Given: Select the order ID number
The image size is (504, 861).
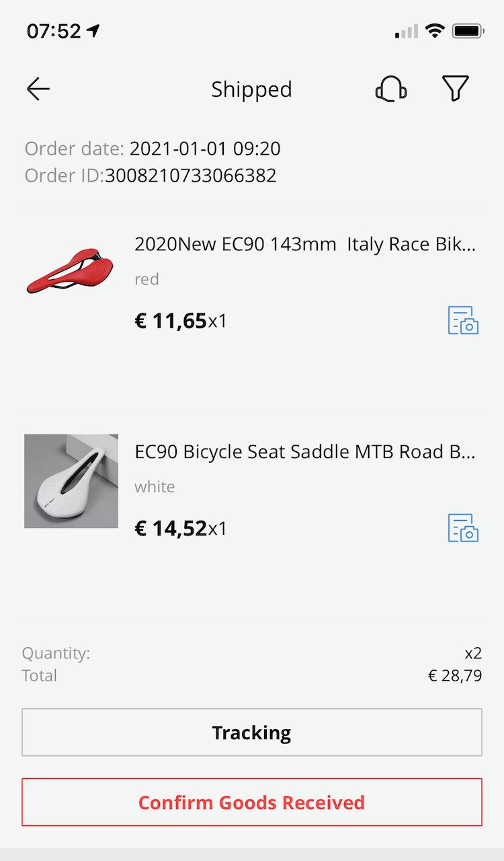Looking at the screenshot, I should (x=191, y=176).
